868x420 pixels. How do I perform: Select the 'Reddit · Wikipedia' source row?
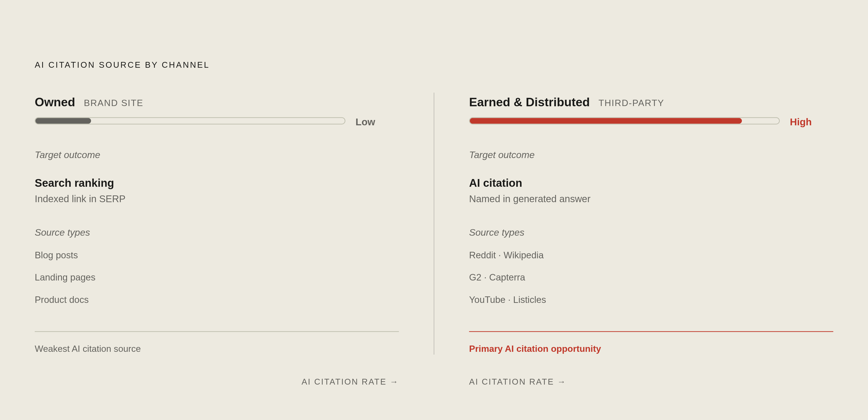[506, 255]
